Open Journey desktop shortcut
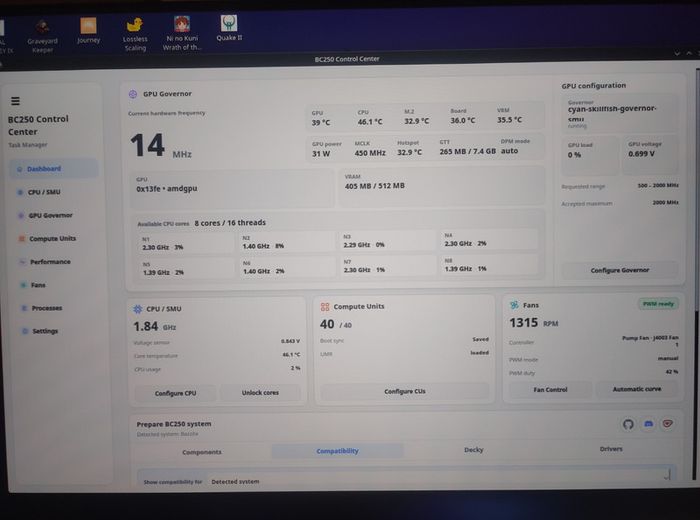 pos(88,30)
